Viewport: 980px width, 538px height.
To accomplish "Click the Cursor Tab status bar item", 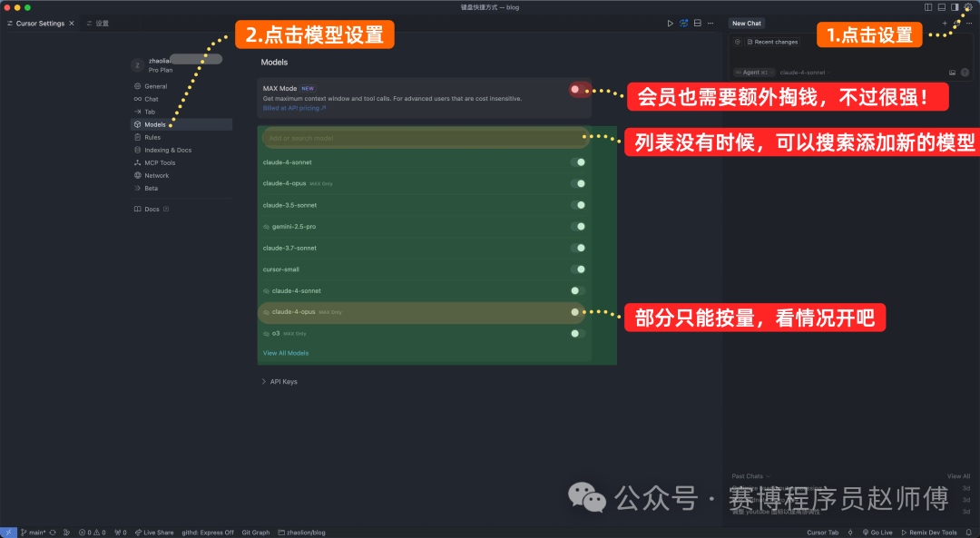I will point(822,533).
